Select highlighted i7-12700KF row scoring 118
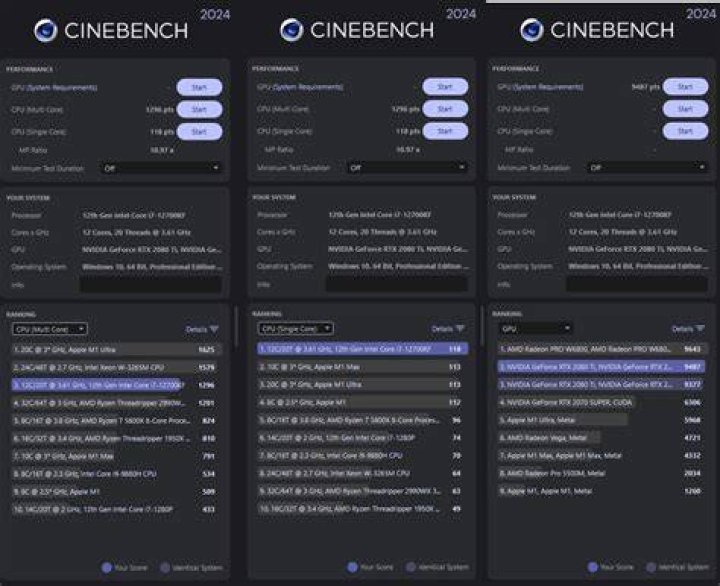The width and height of the screenshot is (720, 586). [x=363, y=349]
